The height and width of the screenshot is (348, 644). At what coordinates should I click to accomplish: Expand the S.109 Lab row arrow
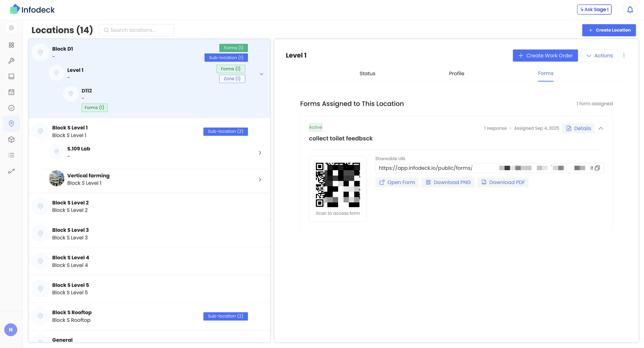click(x=260, y=153)
